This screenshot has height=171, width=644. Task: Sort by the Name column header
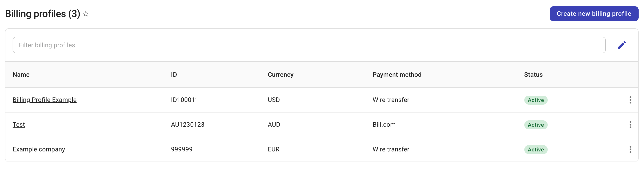point(21,74)
